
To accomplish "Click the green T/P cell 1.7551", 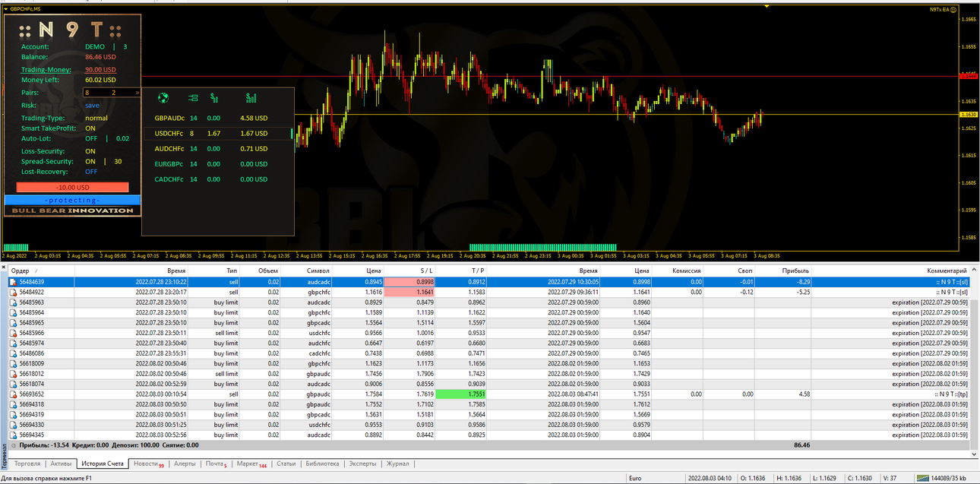I will [x=460, y=394].
